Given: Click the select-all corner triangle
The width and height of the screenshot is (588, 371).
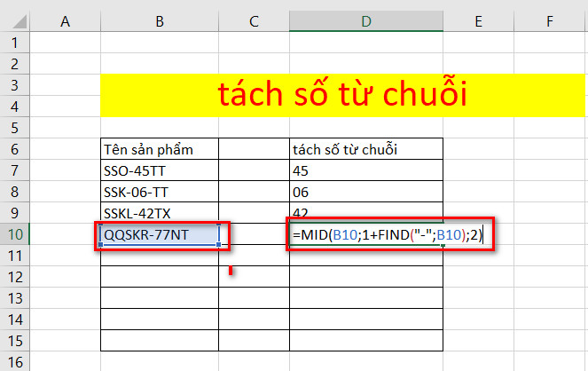Looking at the screenshot, I should point(20,22).
